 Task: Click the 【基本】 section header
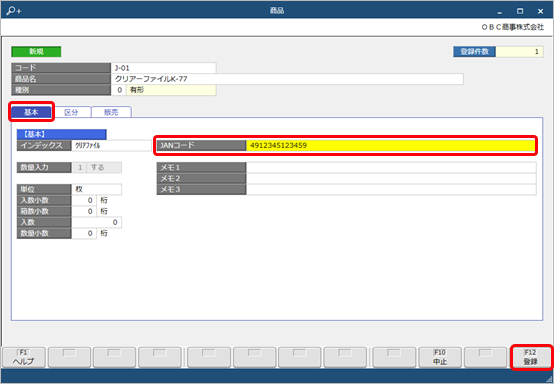click(61, 134)
